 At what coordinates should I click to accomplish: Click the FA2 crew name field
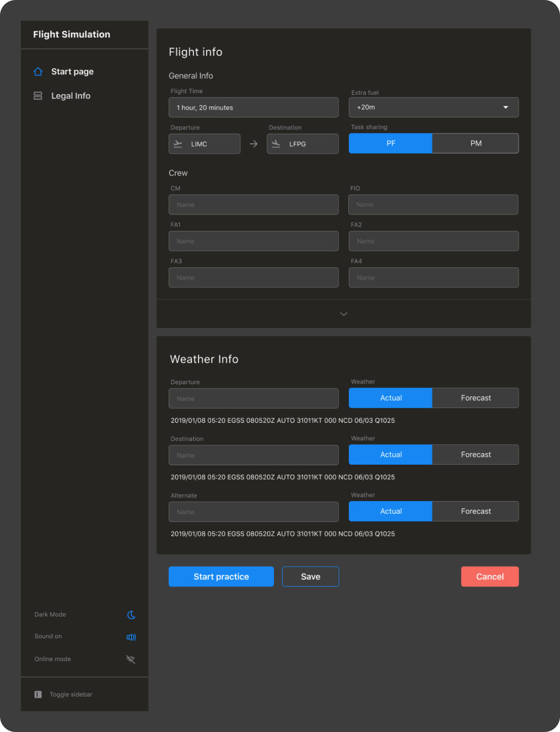click(x=434, y=241)
